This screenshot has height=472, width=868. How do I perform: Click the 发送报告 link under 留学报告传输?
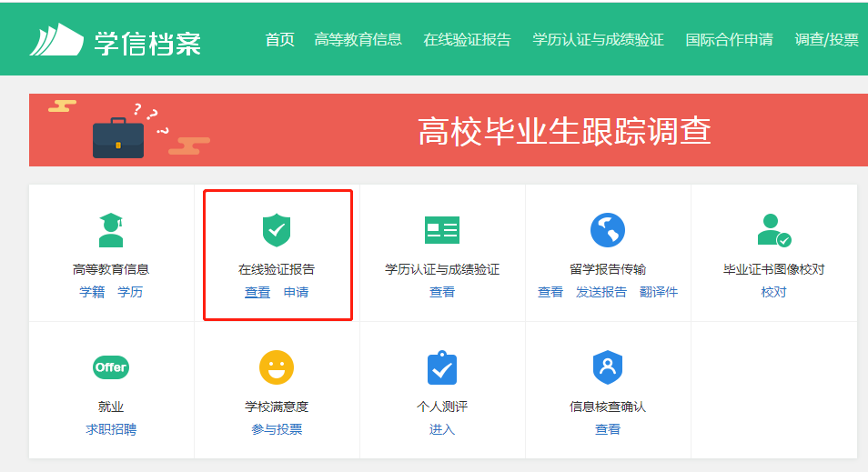[601, 292]
